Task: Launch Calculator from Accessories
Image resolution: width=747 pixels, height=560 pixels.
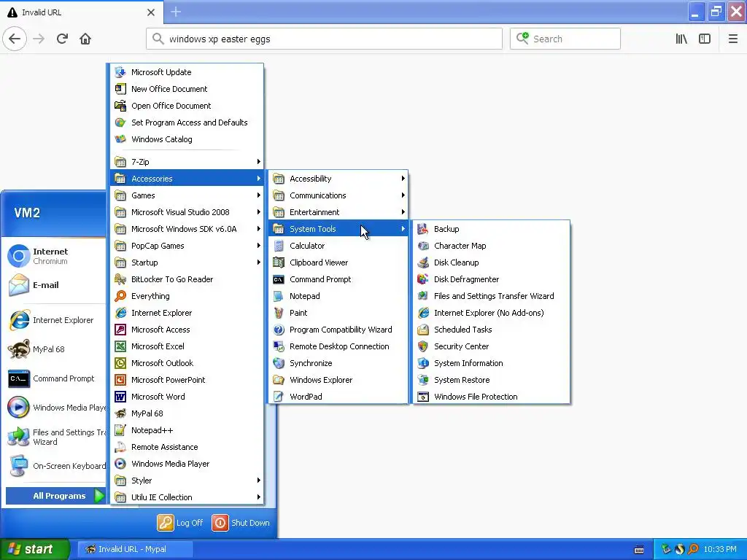Action: (338, 246)
